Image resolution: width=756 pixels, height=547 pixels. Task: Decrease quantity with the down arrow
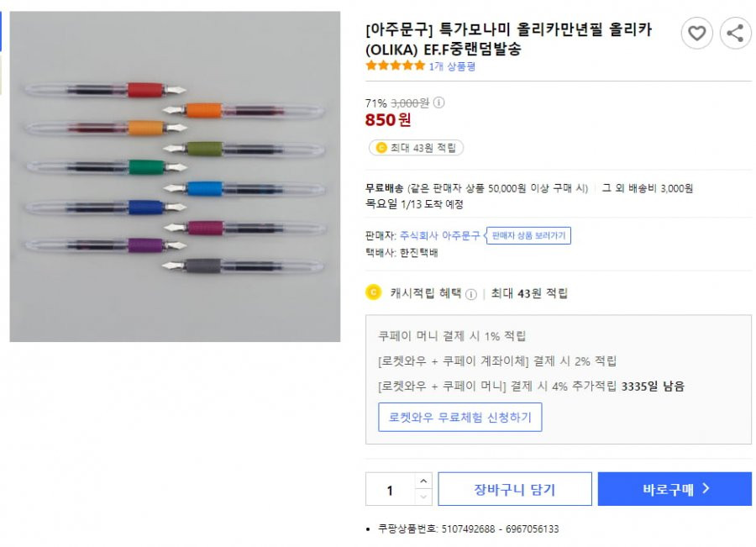tap(423, 497)
